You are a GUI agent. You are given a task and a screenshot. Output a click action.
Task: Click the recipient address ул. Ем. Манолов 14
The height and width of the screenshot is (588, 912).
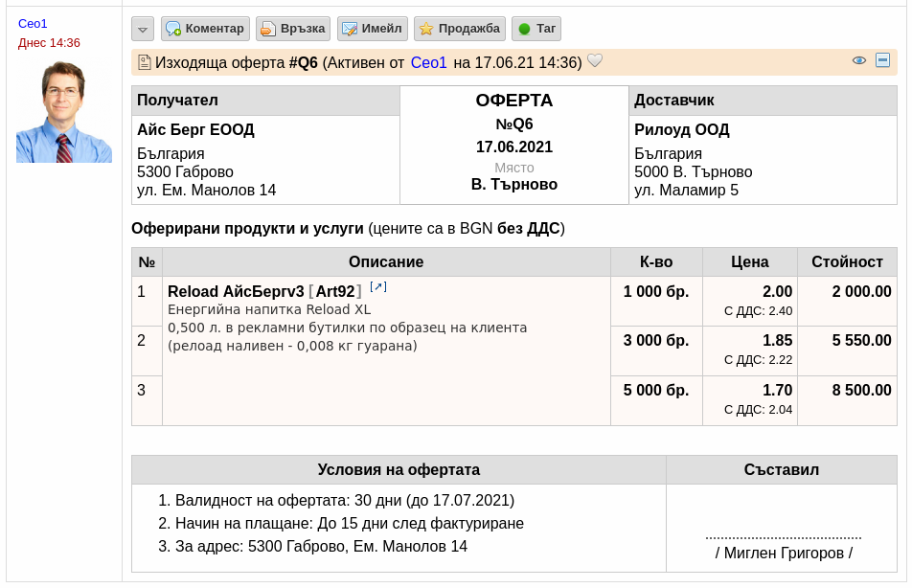pyautogui.click(x=207, y=191)
